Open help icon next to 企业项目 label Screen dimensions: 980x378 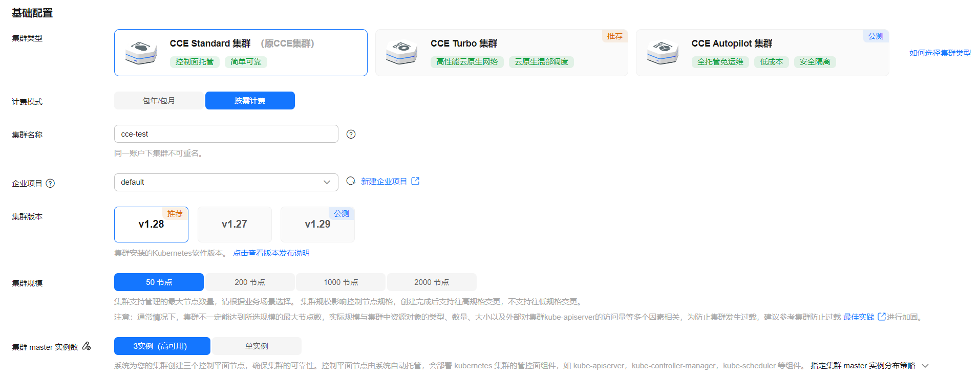50,183
